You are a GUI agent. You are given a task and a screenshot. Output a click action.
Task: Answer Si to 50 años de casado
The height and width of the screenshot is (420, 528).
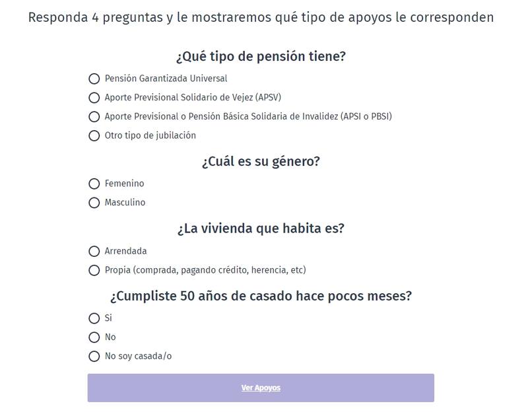(94, 318)
